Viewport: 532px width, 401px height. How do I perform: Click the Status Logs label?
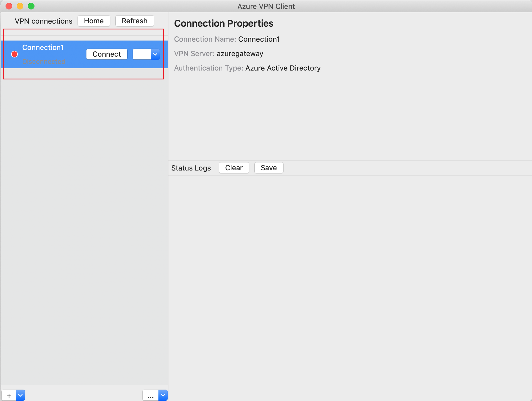191,168
